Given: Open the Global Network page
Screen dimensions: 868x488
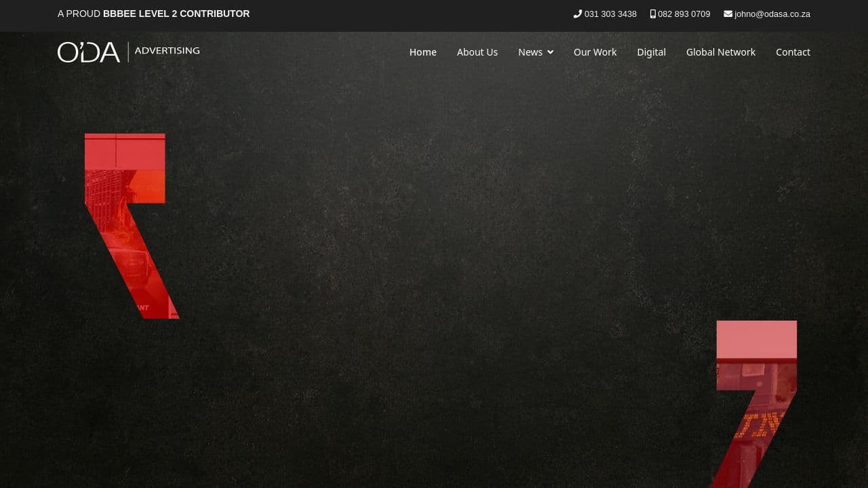Looking at the screenshot, I should (721, 52).
